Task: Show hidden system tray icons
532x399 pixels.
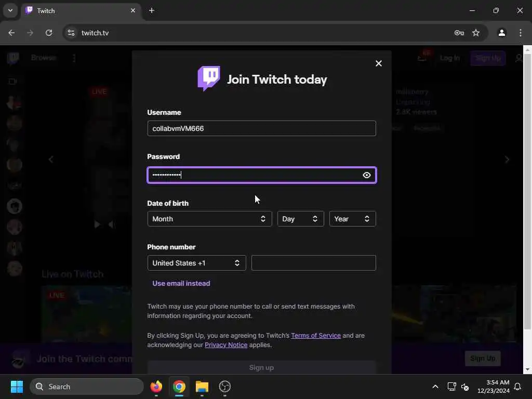Action: [x=435, y=387]
